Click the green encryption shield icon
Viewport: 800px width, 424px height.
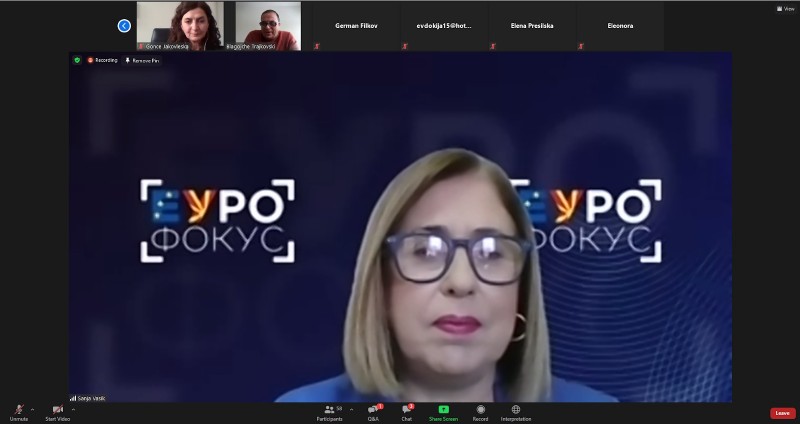(x=77, y=60)
